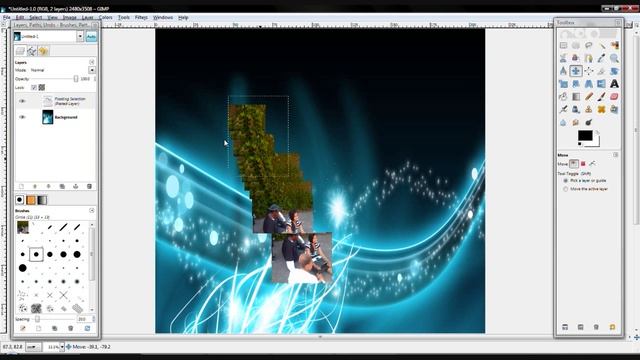Select the Rectangle Select tool

click(563, 45)
